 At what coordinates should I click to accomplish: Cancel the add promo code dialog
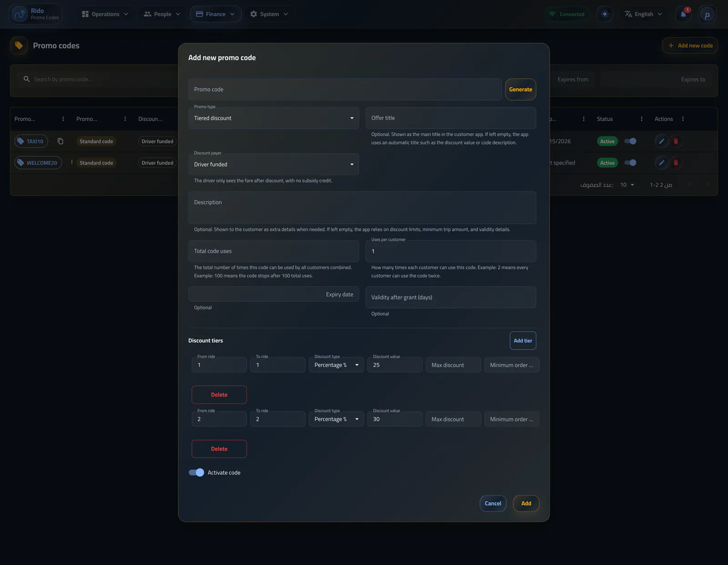click(x=493, y=504)
